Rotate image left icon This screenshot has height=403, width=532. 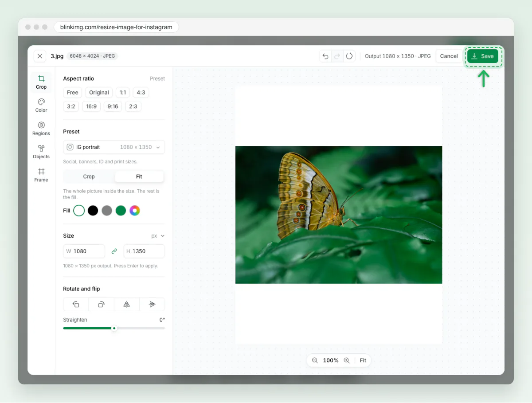coord(76,304)
